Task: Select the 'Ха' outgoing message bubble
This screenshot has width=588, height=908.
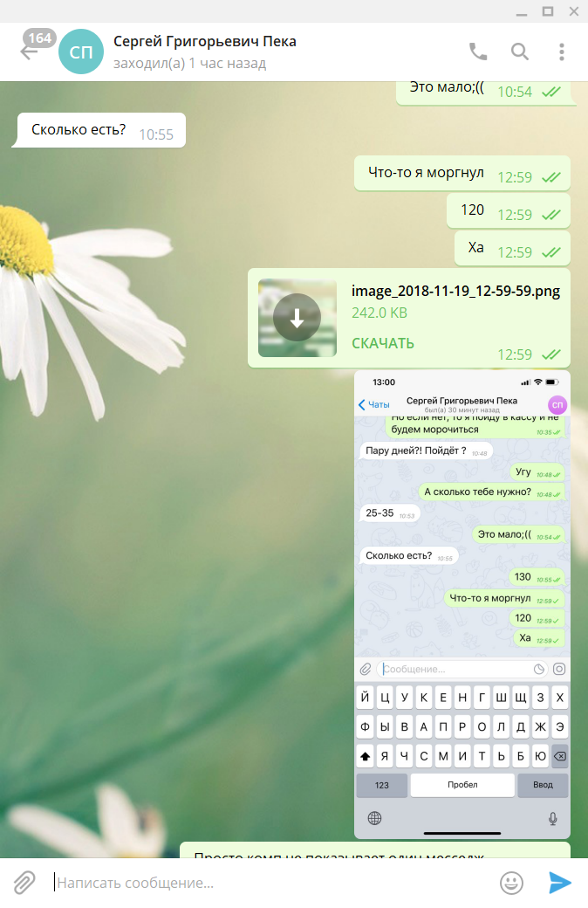Action: coord(512,249)
